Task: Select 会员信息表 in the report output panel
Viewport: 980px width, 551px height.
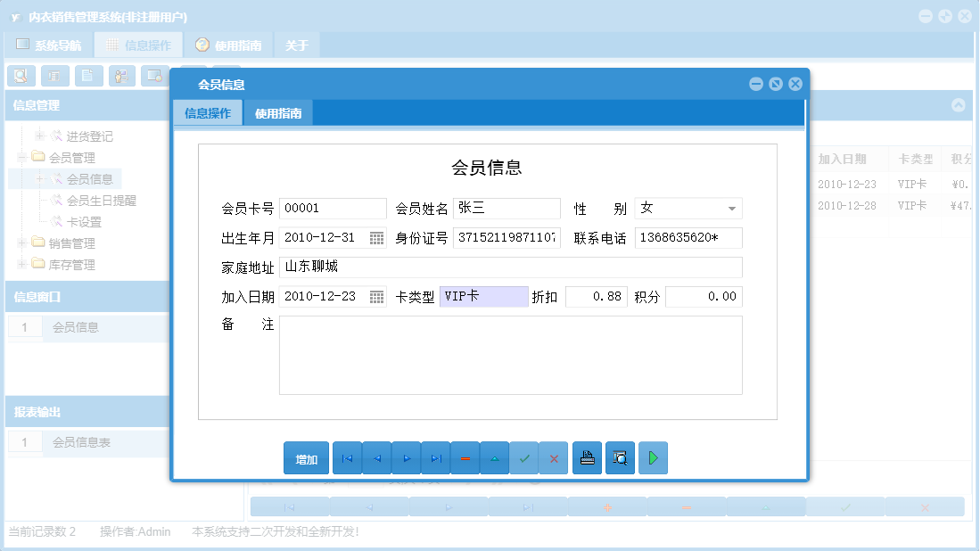Action: (x=79, y=443)
